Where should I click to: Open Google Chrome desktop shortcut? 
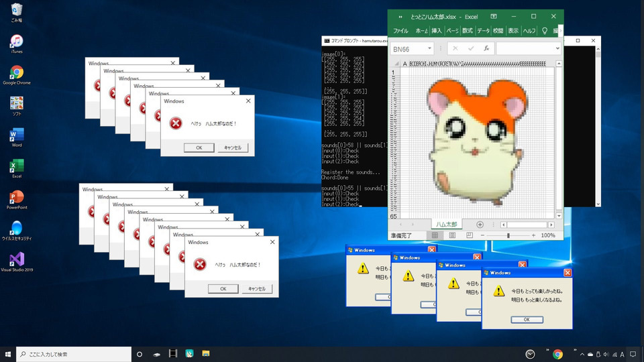coord(16,74)
